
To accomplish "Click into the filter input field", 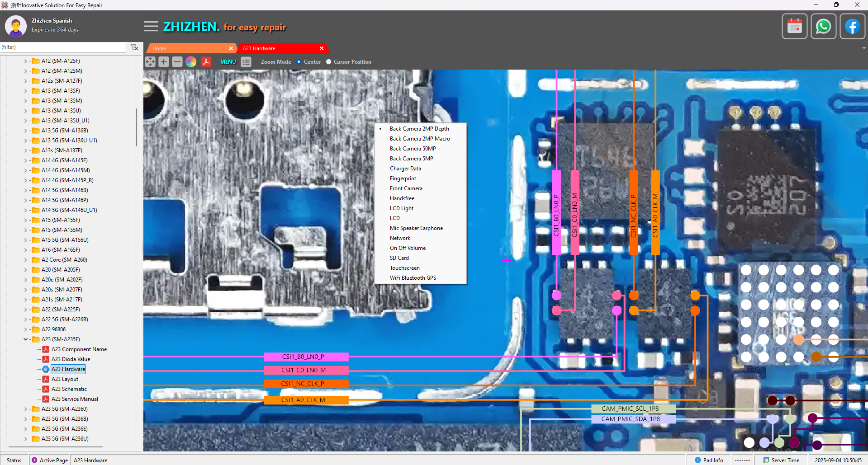I will coord(63,47).
